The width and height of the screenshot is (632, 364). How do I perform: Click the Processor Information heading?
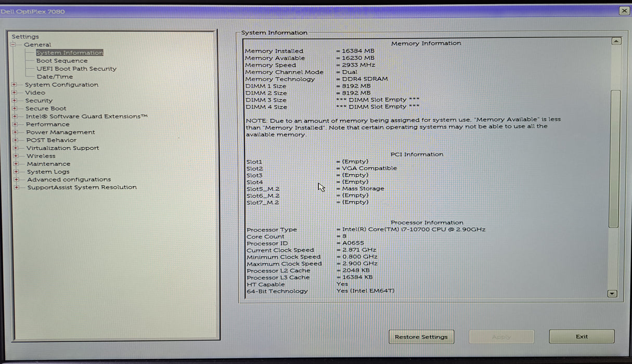[427, 223]
